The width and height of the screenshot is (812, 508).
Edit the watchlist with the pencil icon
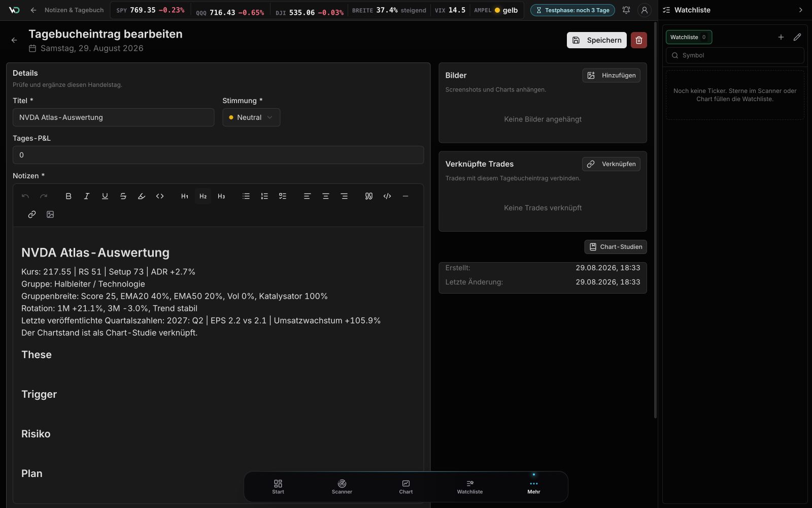[797, 37]
